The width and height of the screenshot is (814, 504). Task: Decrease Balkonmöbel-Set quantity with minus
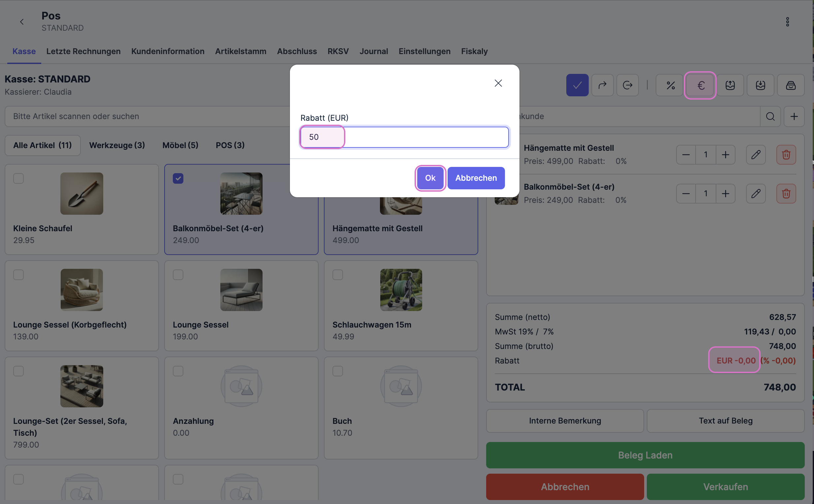coord(686,194)
